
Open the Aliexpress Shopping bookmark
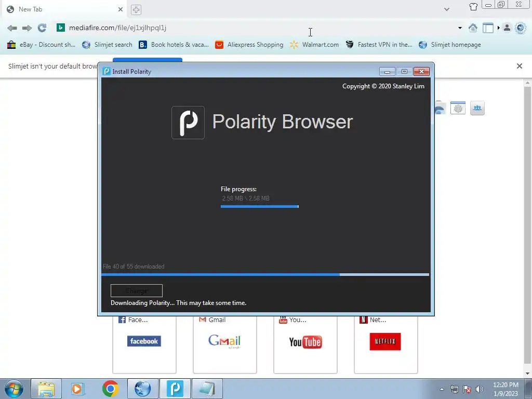pyautogui.click(x=249, y=45)
